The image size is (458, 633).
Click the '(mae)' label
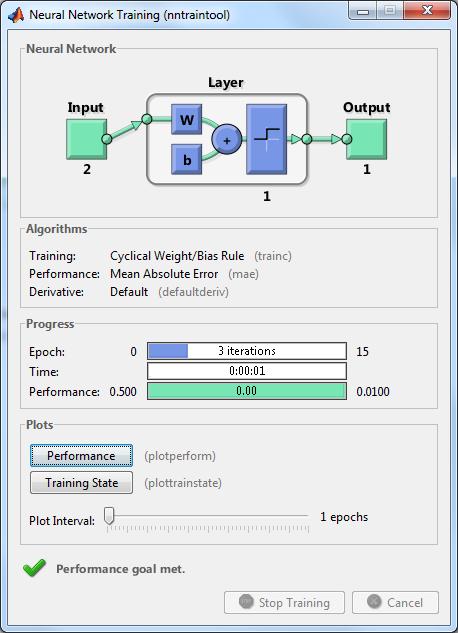click(x=243, y=274)
